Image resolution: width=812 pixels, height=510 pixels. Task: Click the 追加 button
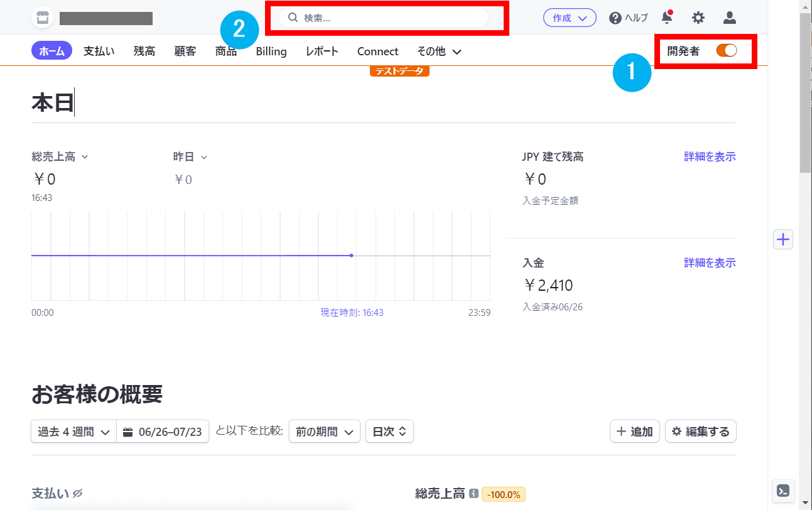pyautogui.click(x=635, y=431)
